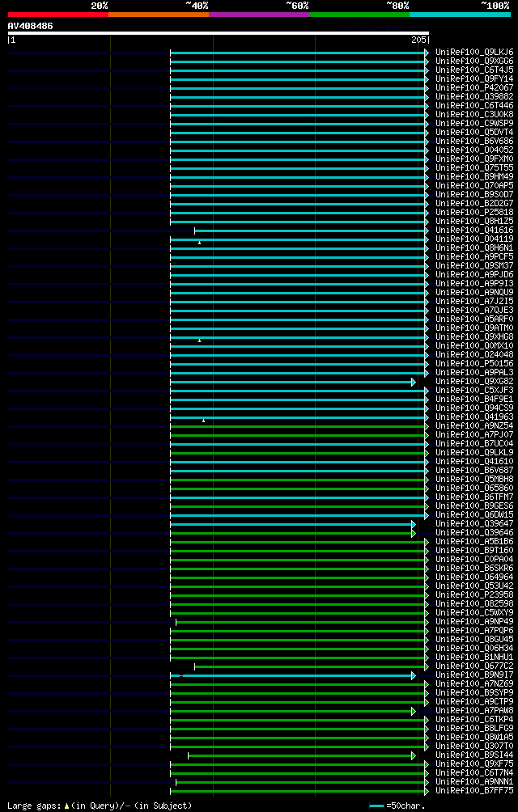This screenshot has width=518, height=812.
Task: Click the purple ~60% identity legend segment
Action: click(x=259, y=15)
